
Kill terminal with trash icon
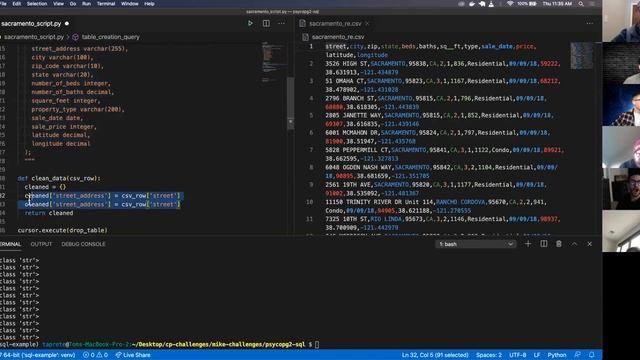[x=559, y=244]
